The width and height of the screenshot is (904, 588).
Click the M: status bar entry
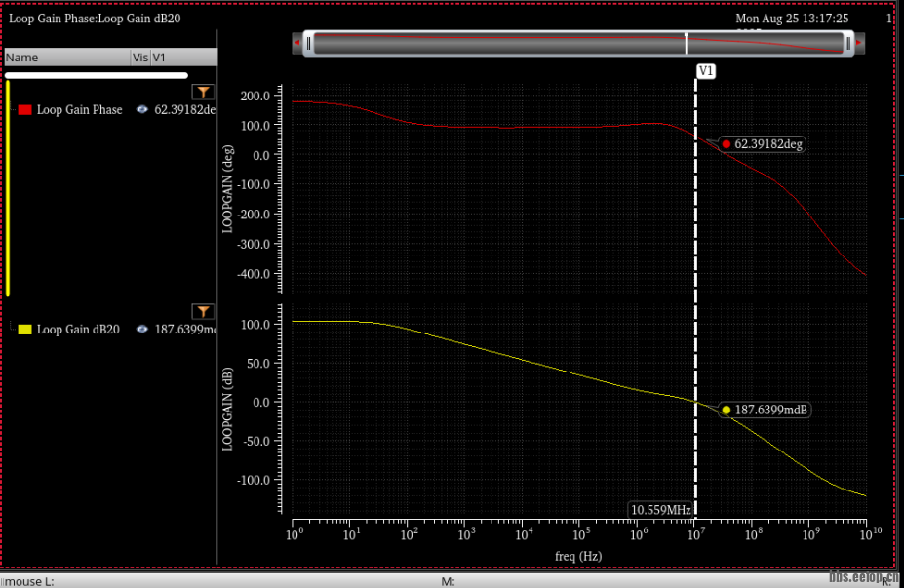(x=448, y=581)
